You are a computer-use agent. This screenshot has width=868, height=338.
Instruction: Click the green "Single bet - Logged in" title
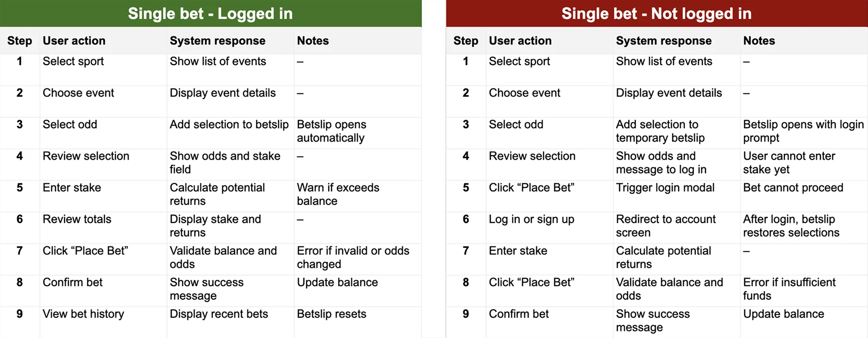pyautogui.click(x=210, y=14)
